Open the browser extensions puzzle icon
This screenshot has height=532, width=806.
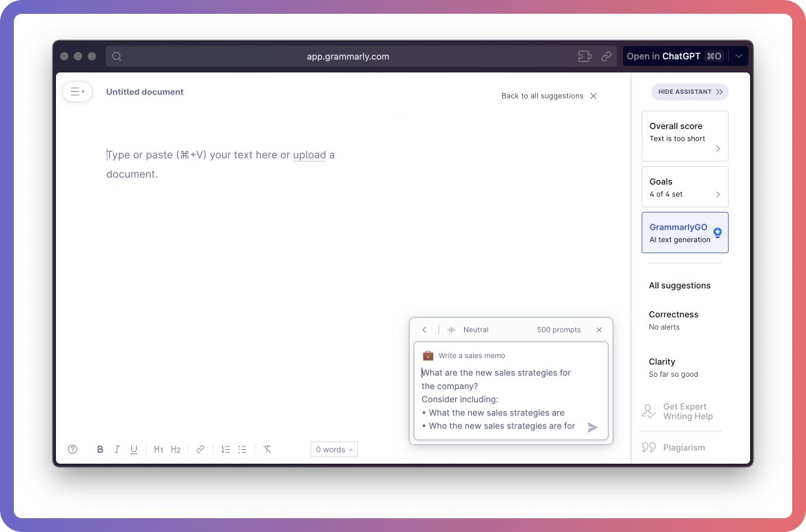pos(584,57)
